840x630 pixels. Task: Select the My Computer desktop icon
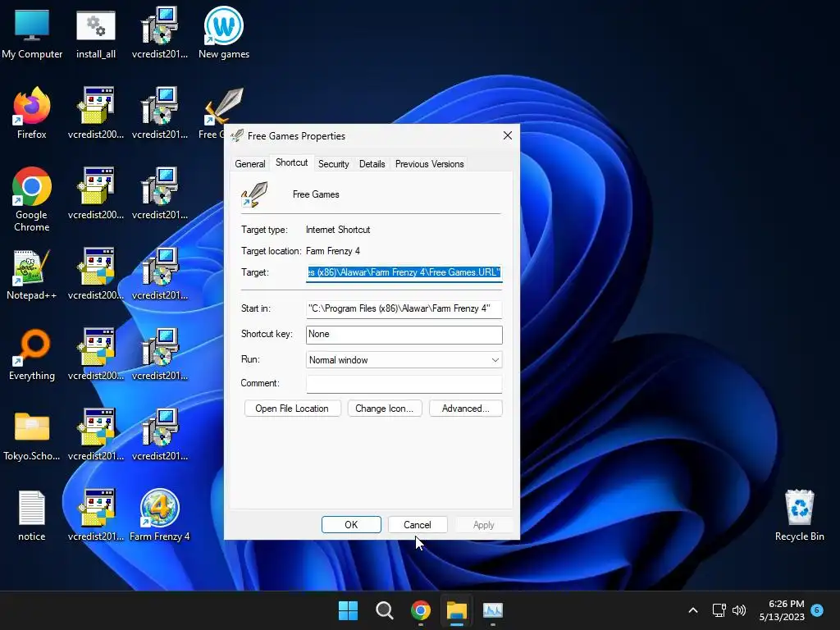(x=32, y=33)
